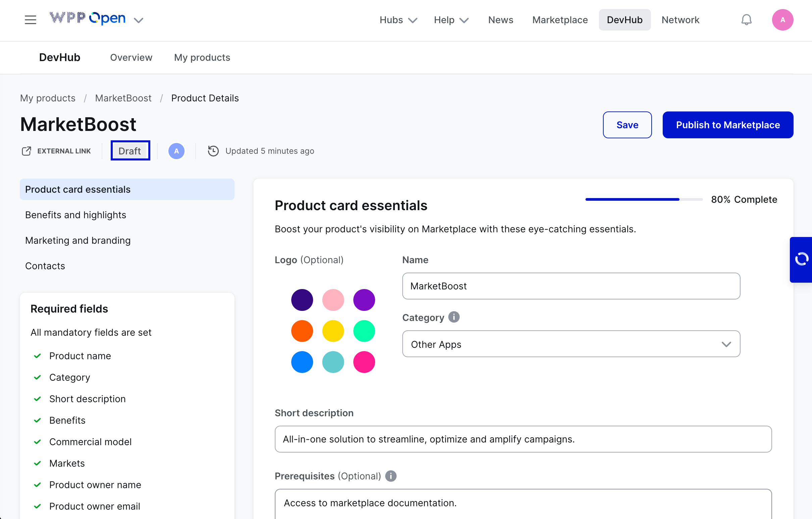The image size is (812, 519).
Task: Open the pink user avatar menu
Action: (782, 20)
